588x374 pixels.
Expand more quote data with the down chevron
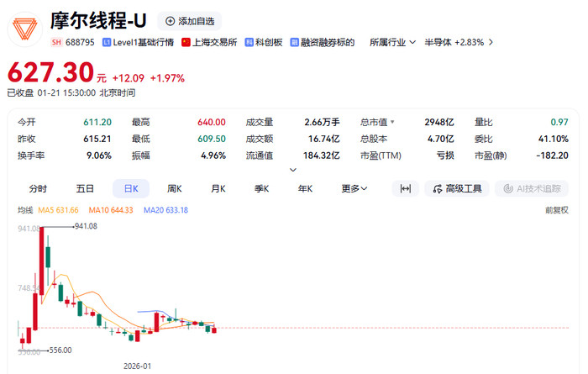pyautogui.click(x=293, y=170)
